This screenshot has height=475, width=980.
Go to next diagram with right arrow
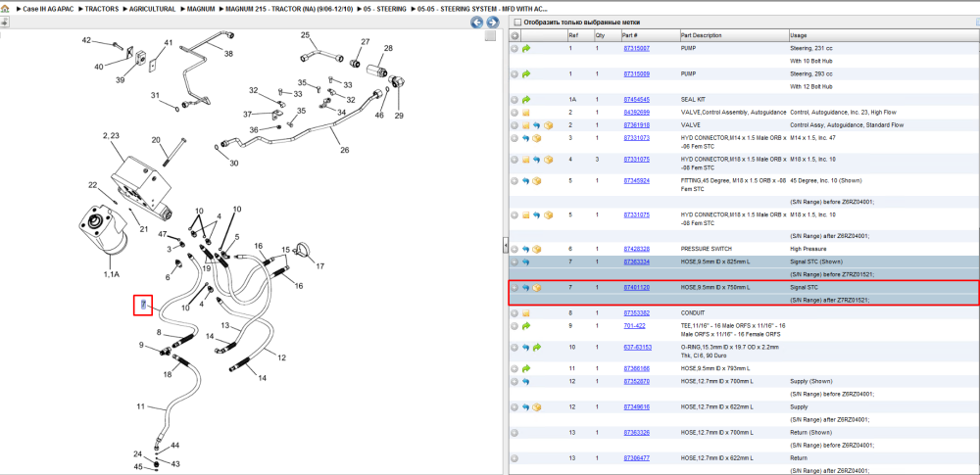(493, 23)
